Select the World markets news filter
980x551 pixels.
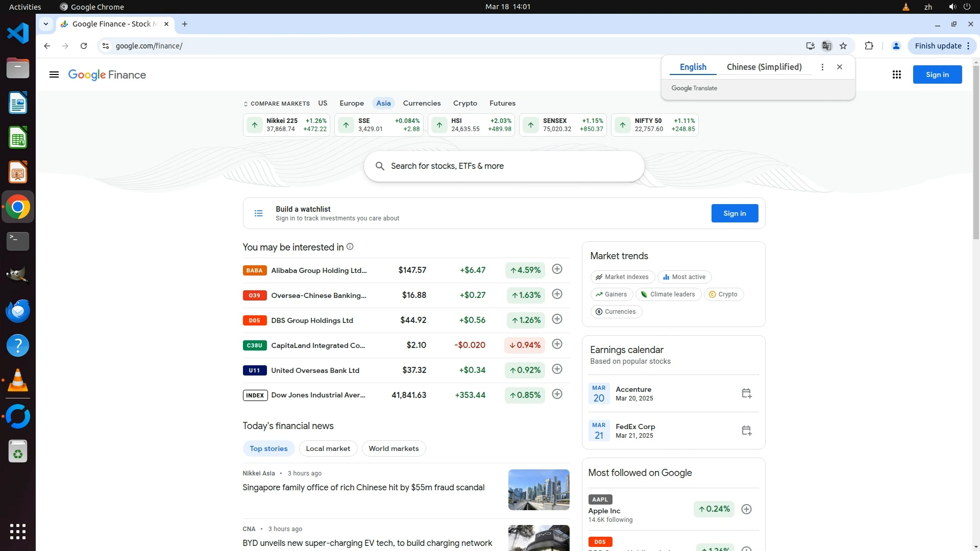tap(393, 449)
